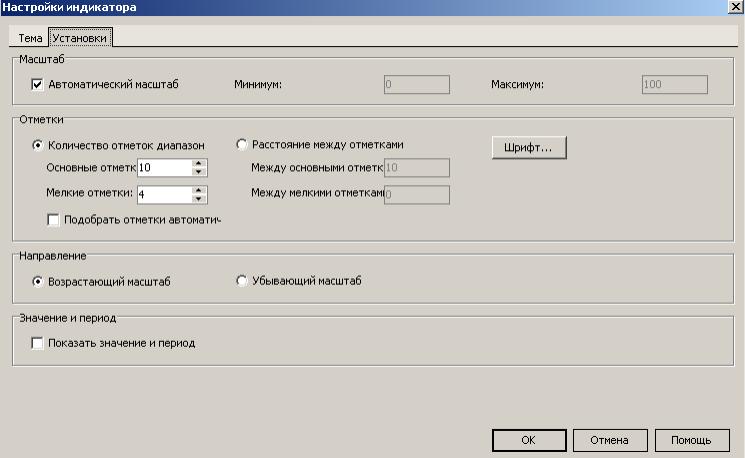745x458 pixels.
Task: Decrease Мелкие отметки with down arrow
Action: pyautogui.click(x=199, y=199)
